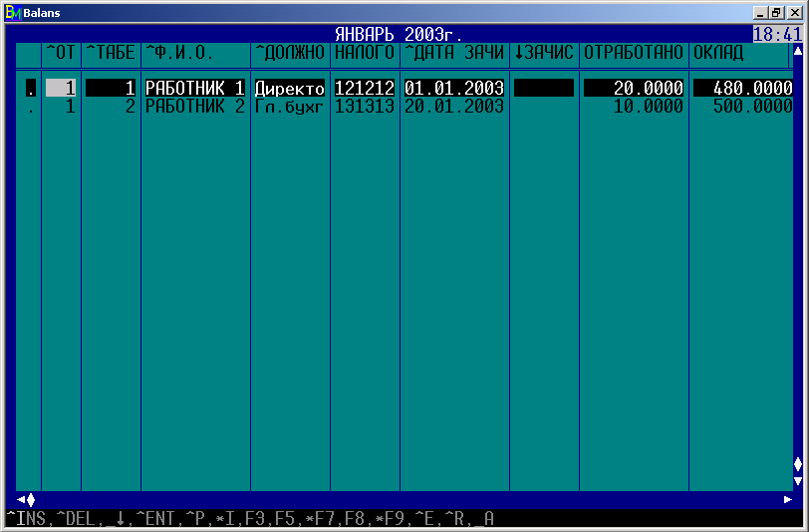
Task: Click the 18:41 clock display
Action: pos(777,35)
